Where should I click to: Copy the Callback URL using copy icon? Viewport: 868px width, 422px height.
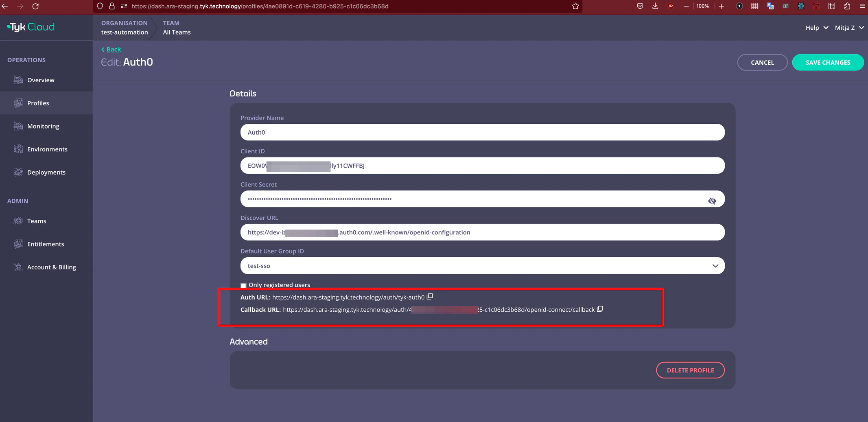coord(600,309)
